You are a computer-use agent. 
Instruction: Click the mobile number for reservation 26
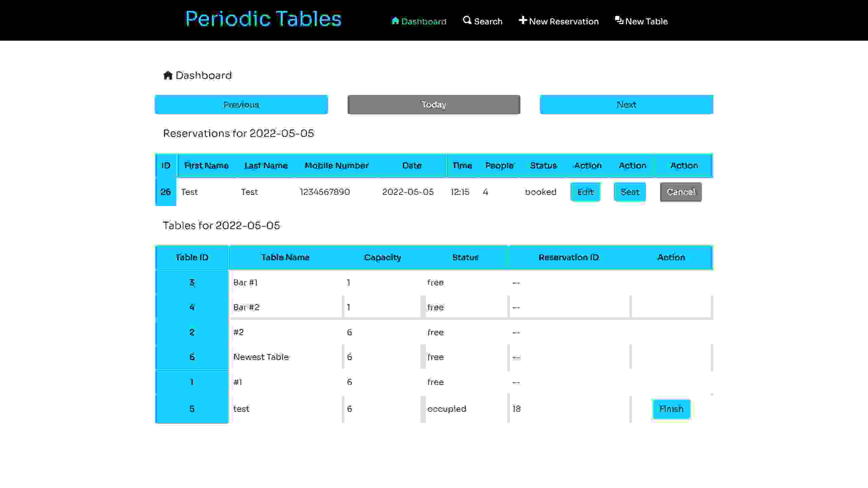click(x=325, y=192)
